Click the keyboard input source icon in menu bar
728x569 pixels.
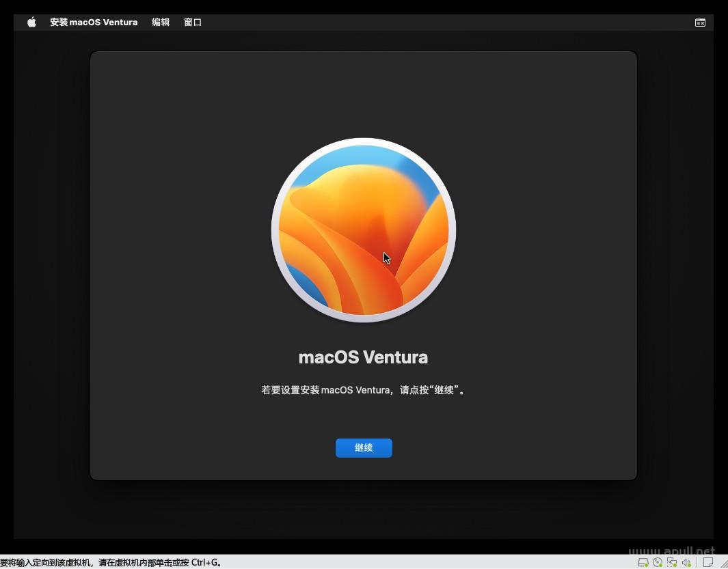tap(700, 23)
